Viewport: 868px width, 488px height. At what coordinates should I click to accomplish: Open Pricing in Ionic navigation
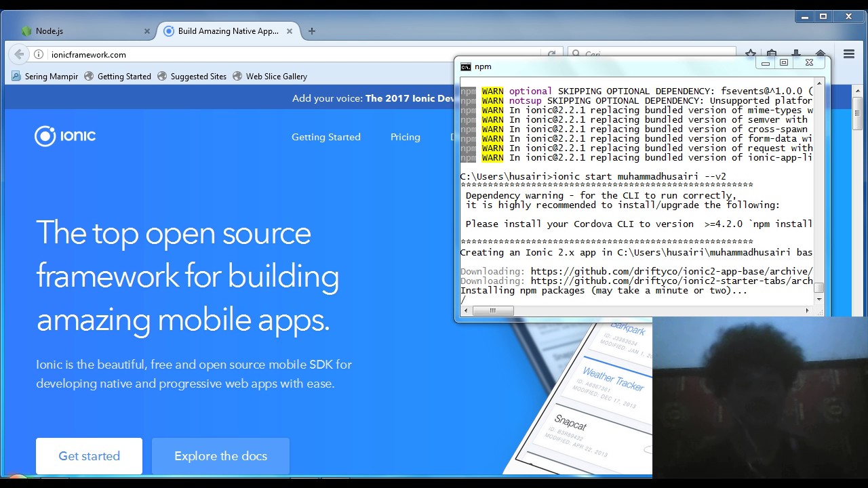(406, 137)
